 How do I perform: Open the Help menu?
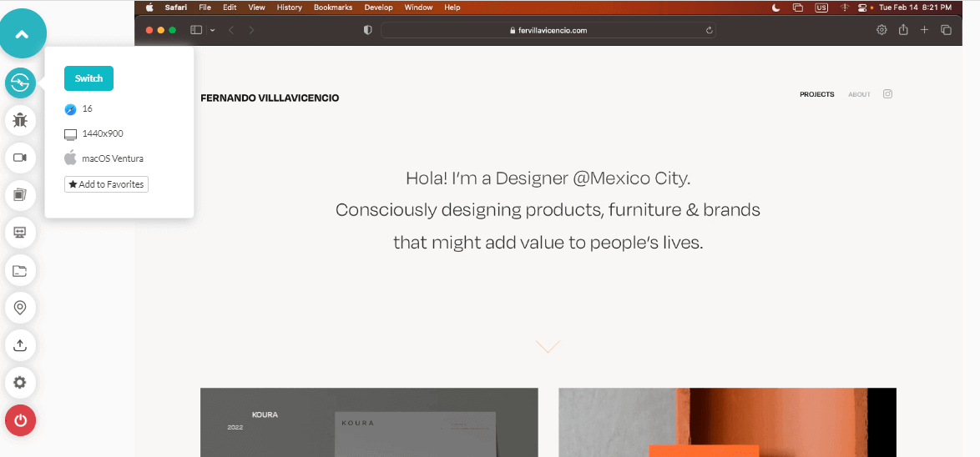(x=452, y=8)
